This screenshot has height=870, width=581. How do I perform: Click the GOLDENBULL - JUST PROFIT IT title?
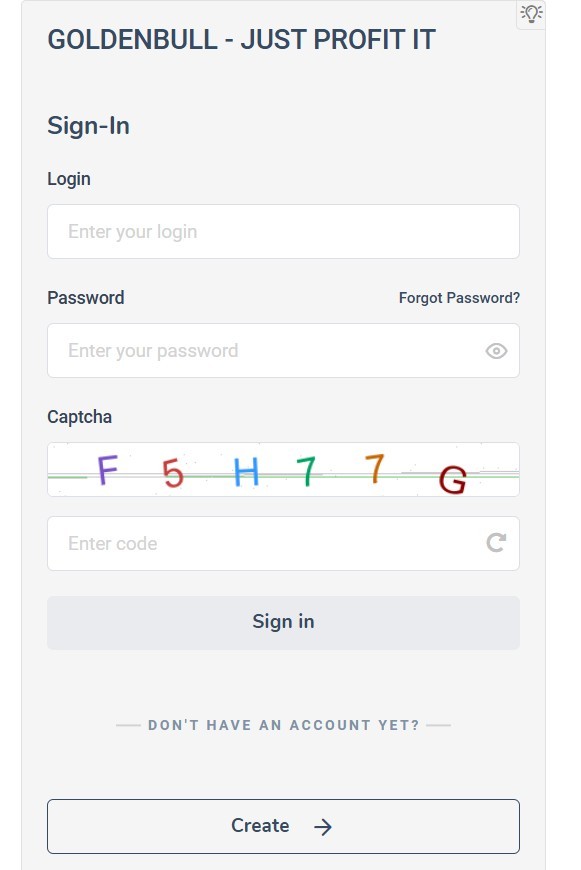pyautogui.click(x=241, y=39)
